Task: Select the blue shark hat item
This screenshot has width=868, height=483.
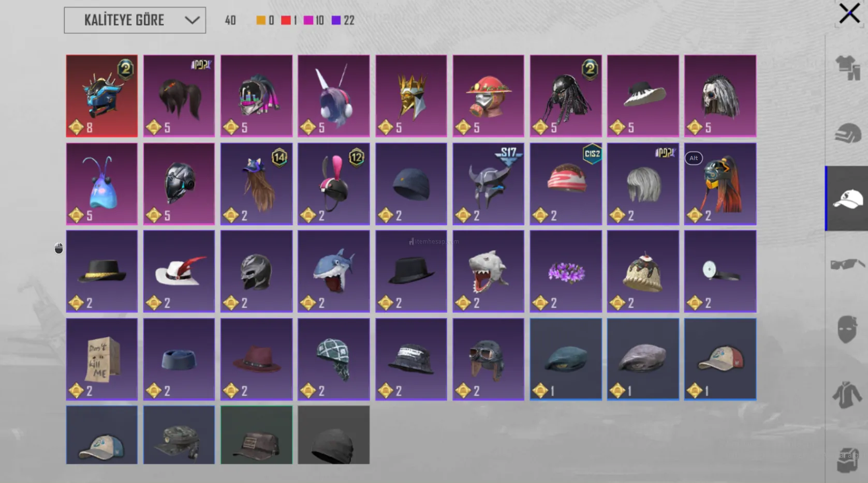Action: pyautogui.click(x=334, y=271)
